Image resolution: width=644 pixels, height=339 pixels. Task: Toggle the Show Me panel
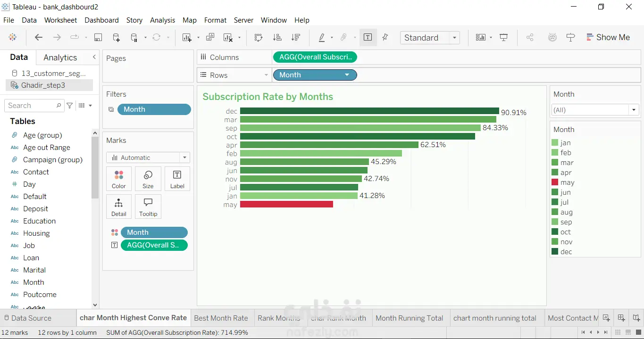coord(608,37)
